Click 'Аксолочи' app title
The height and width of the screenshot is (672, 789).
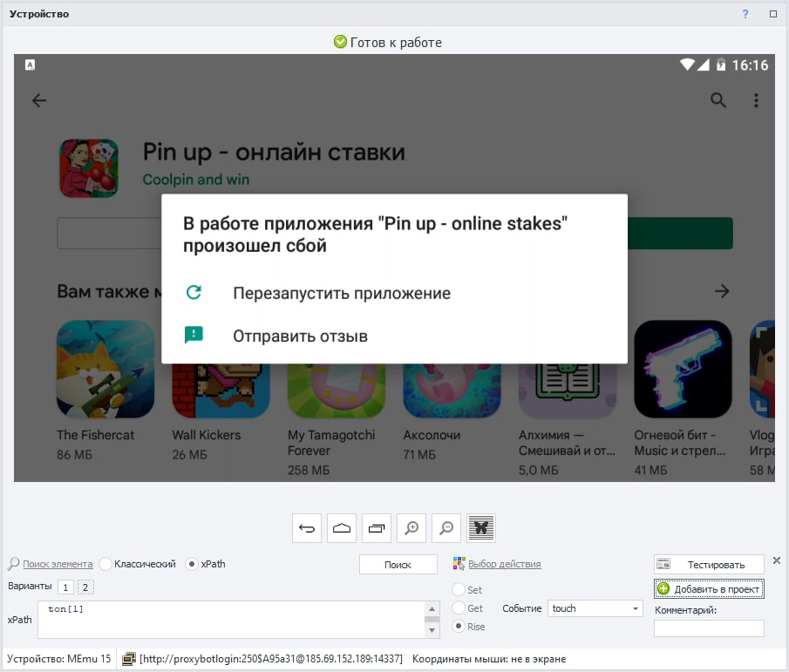pos(432,435)
